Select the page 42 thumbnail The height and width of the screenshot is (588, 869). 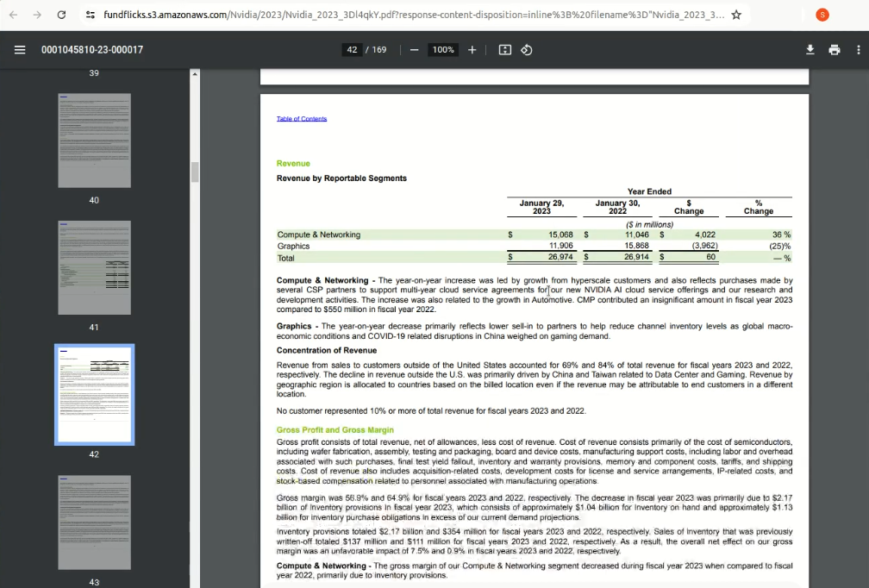point(94,395)
